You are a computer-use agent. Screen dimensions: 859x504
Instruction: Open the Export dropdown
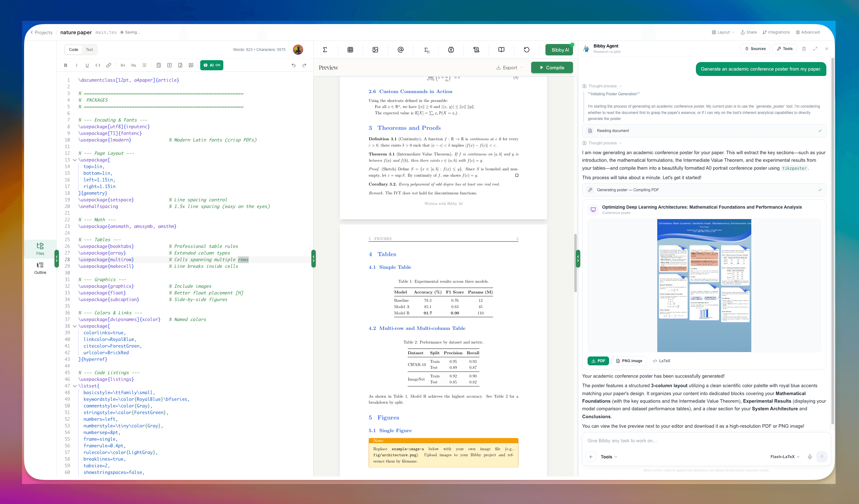(509, 67)
